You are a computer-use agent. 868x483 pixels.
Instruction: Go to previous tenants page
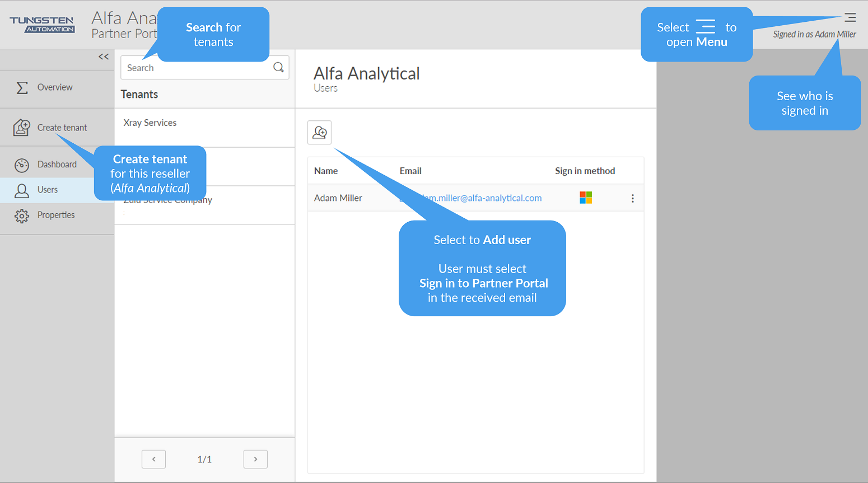pyautogui.click(x=153, y=459)
